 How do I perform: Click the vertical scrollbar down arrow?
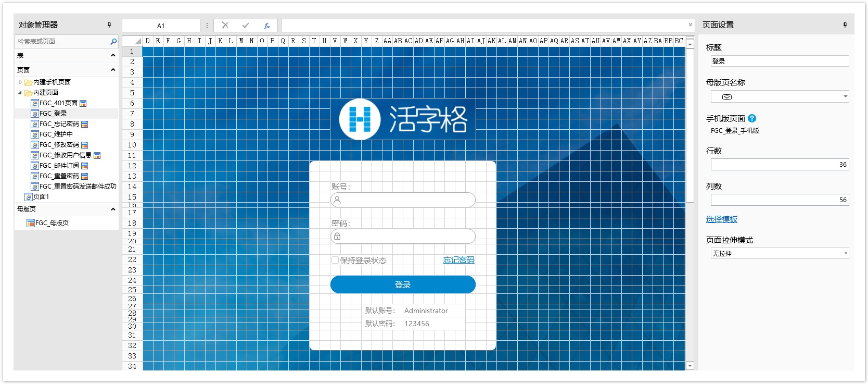(690, 366)
